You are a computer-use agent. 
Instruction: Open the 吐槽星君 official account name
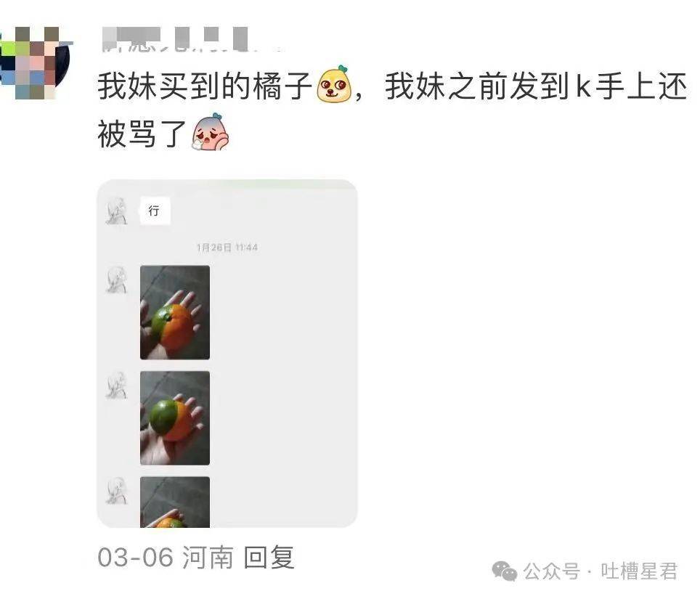point(639,571)
